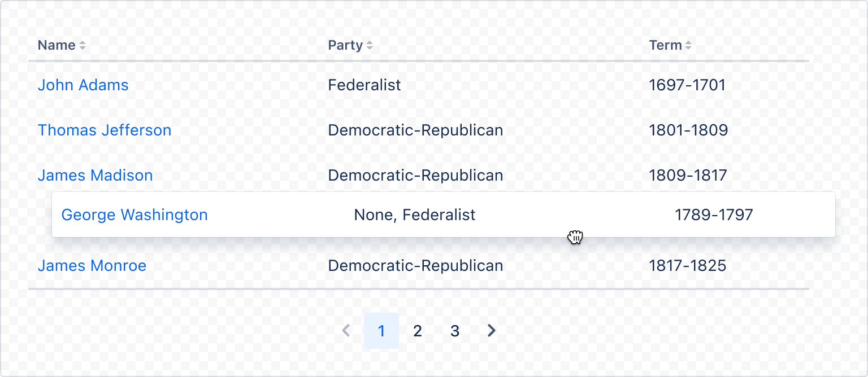Viewport: 868px width, 377px height.
Task: Open the James Madison link
Action: pos(95,175)
